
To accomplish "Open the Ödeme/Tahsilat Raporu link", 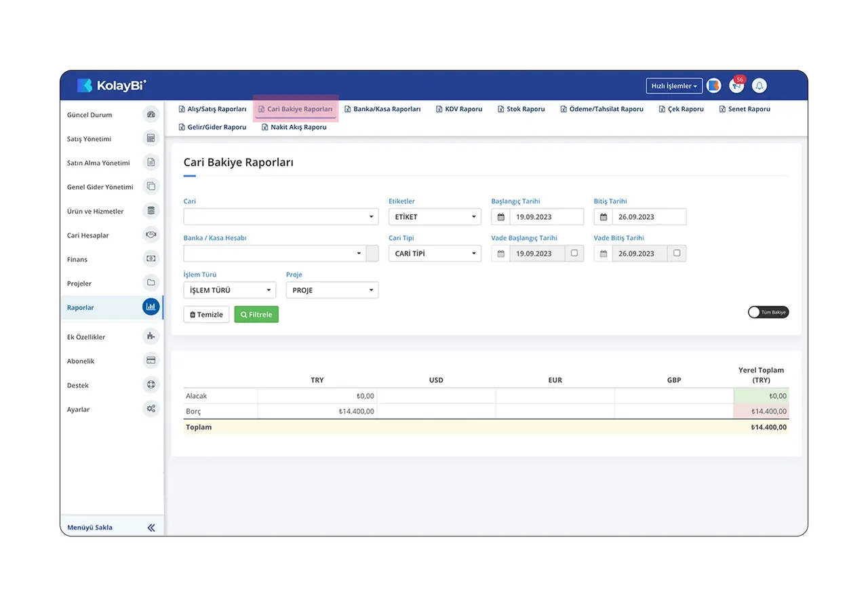I will 601,109.
